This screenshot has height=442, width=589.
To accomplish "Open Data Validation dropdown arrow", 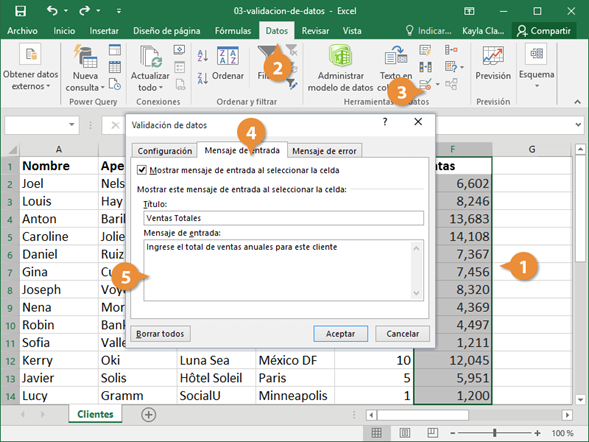I will tap(438, 84).
